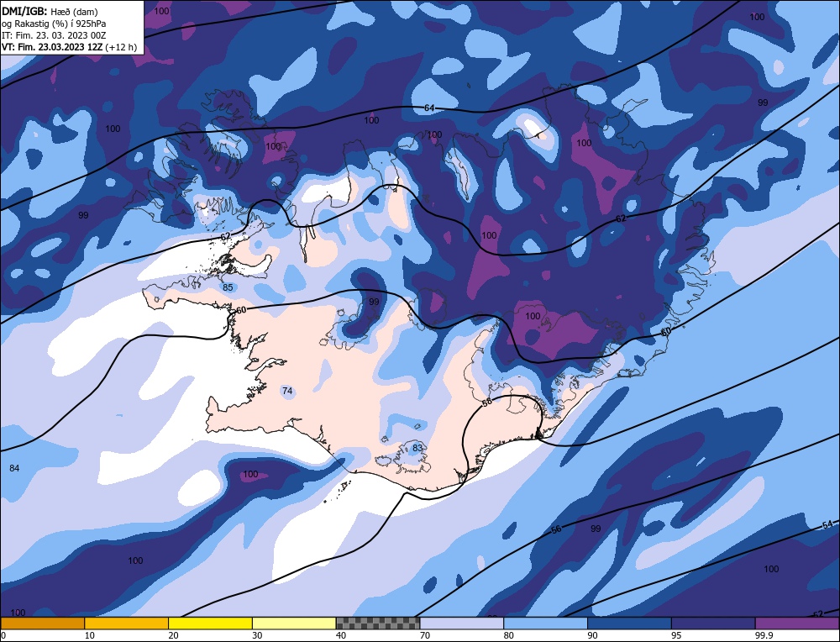Click the pale yellow 30–40 legend swatch

coord(294,623)
